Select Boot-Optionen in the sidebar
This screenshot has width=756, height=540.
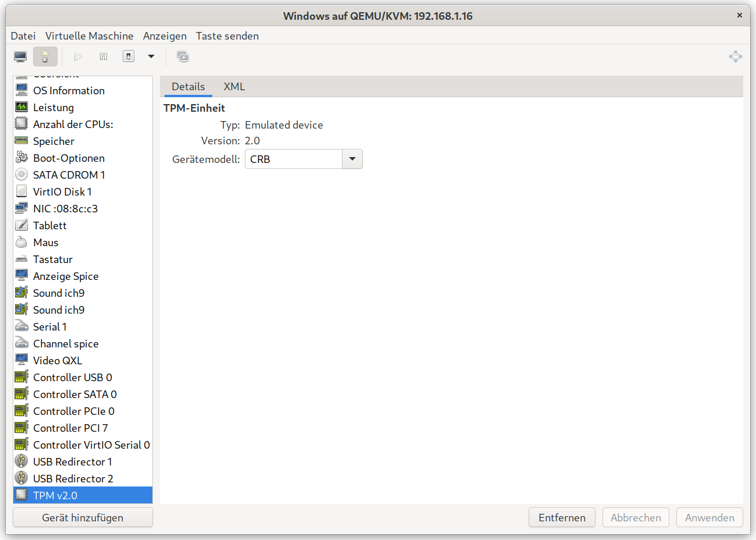coord(69,158)
